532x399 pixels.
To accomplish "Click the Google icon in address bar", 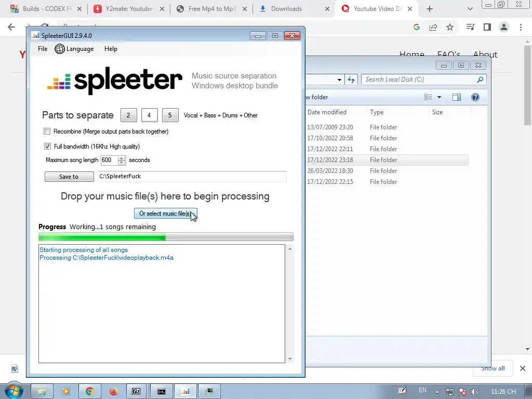I will 417,27.
